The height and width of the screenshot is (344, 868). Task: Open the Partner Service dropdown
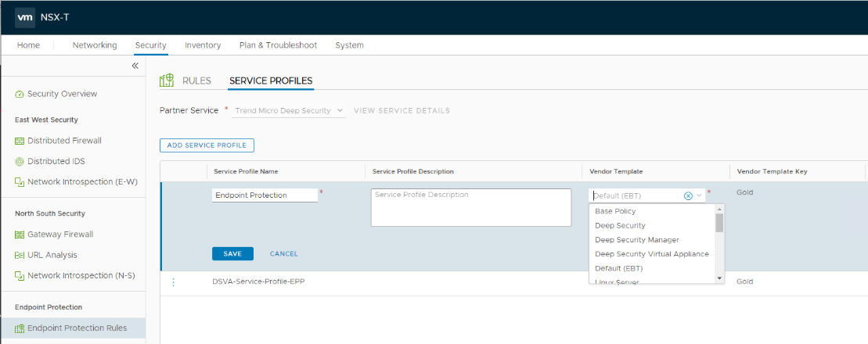click(x=290, y=111)
